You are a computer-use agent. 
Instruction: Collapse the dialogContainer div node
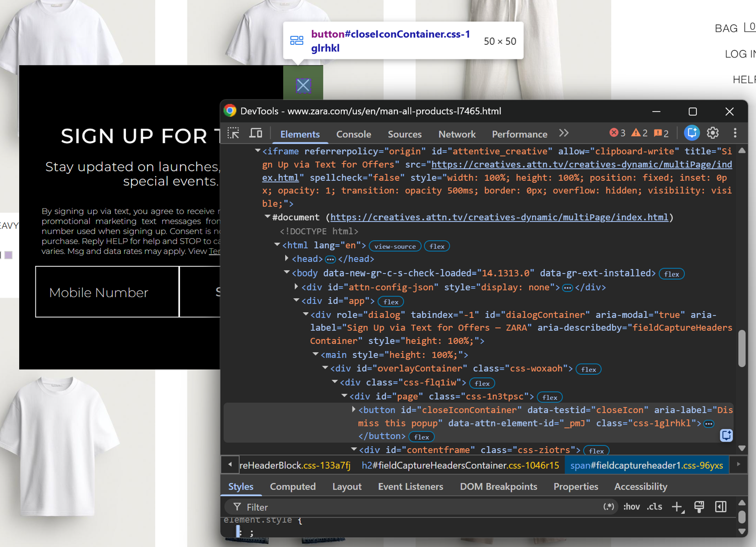(305, 314)
